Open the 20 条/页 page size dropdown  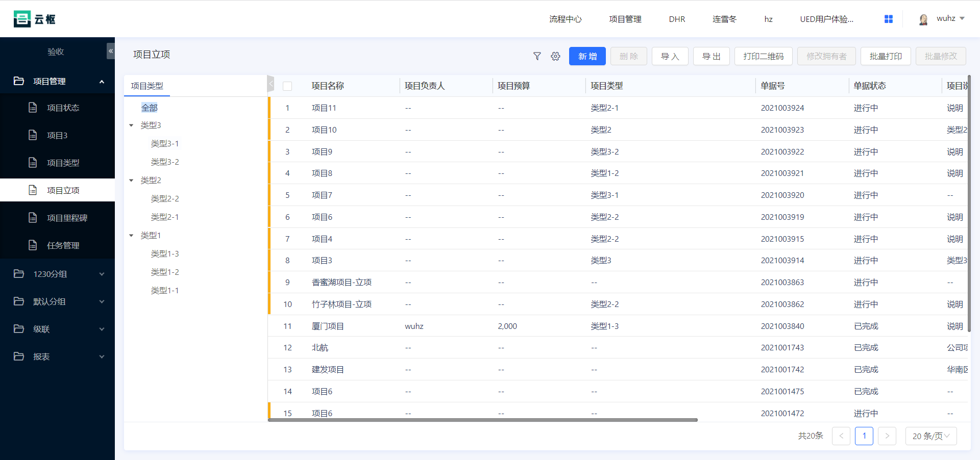931,436
